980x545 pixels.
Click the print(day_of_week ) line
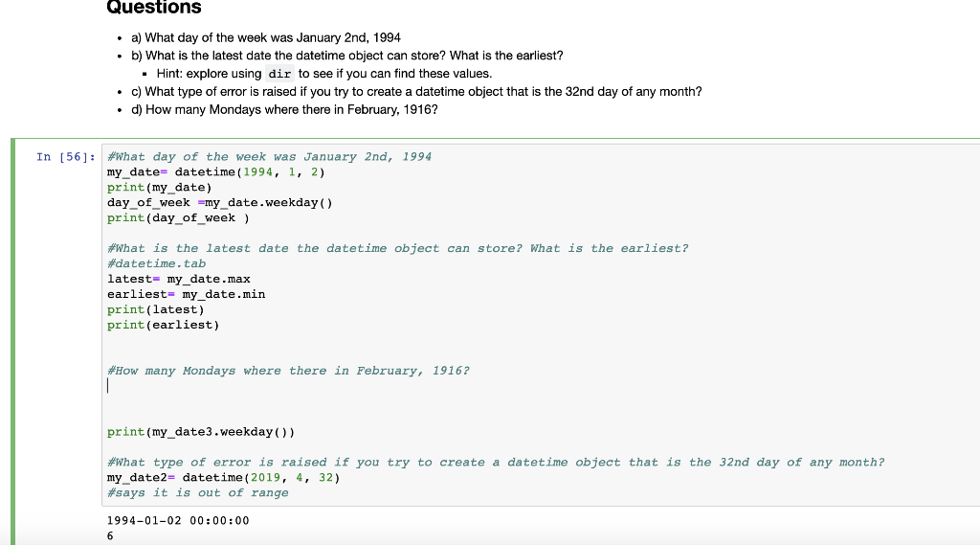(178, 217)
